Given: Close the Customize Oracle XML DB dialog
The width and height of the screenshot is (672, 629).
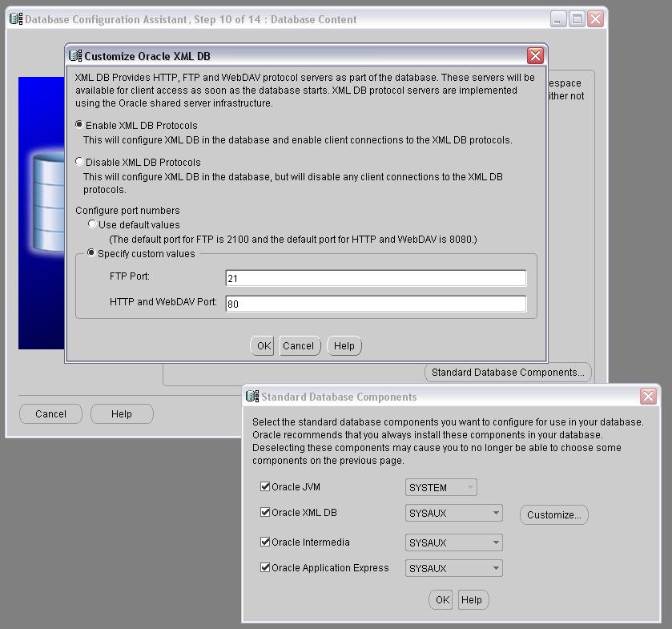Looking at the screenshot, I should coord(535,55).
